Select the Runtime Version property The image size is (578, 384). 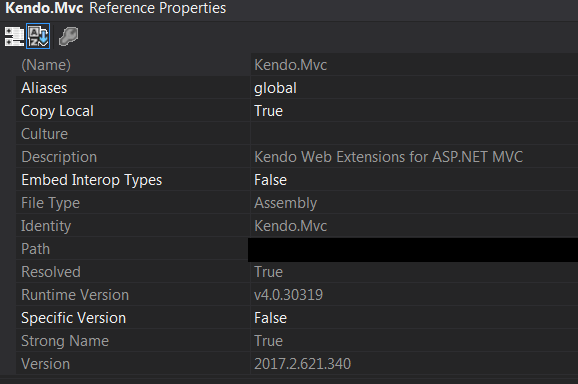point(75,295)
